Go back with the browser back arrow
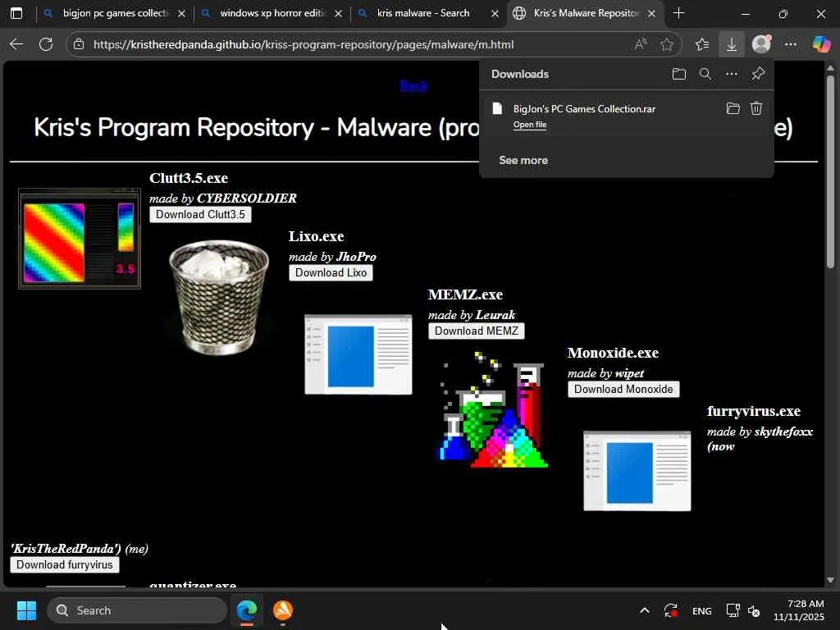 tap(16, 44)
